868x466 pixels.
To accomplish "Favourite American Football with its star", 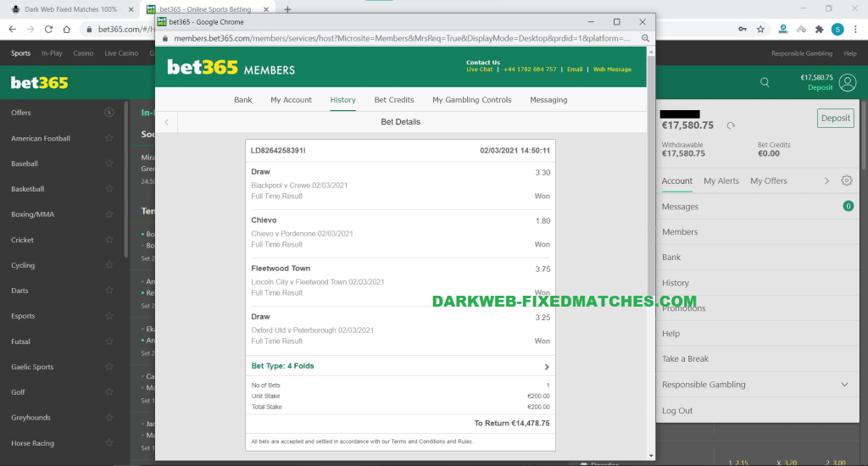I will coord(109,138).
